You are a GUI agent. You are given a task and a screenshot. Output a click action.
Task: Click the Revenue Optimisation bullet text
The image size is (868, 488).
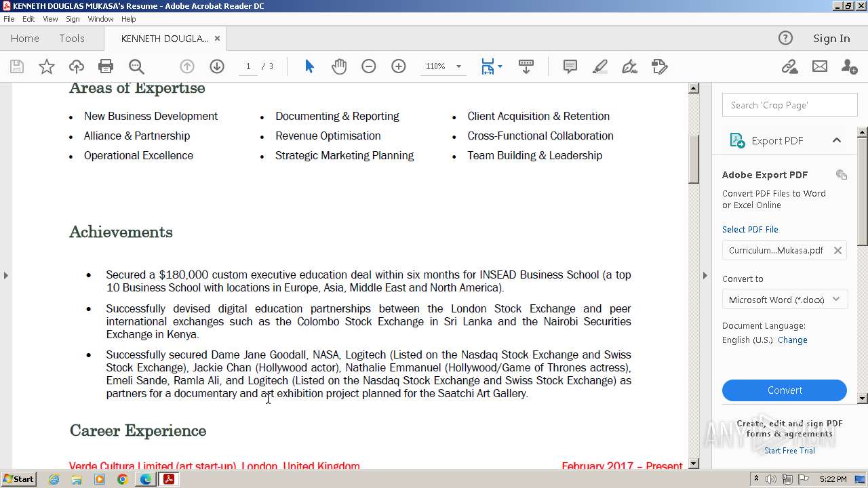328,136
